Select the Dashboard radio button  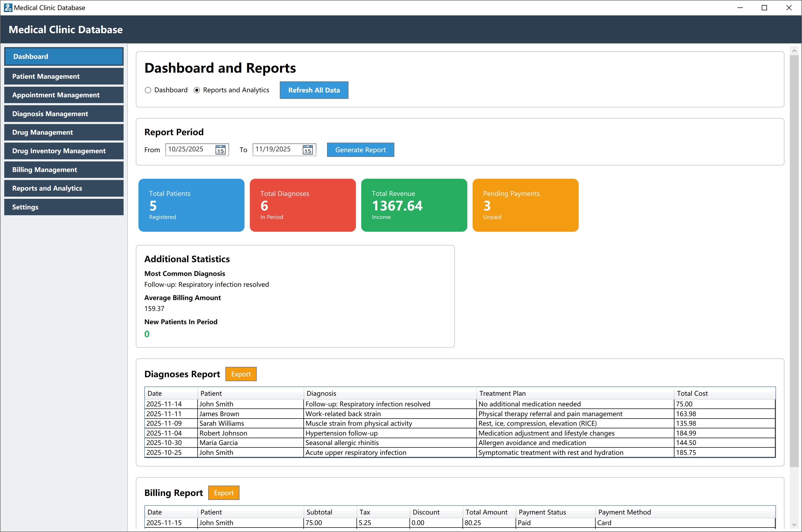[148, 90]
